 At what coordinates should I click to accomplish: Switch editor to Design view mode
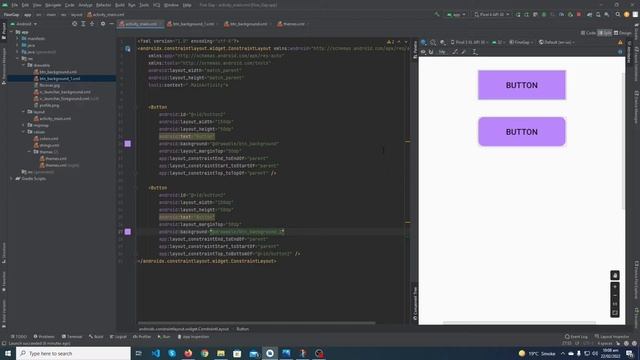623,33
